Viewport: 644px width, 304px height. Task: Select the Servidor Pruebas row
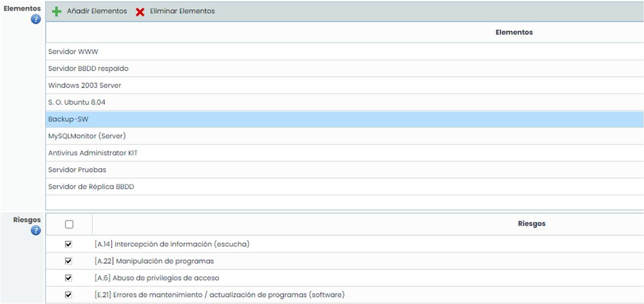pos(77,170)
